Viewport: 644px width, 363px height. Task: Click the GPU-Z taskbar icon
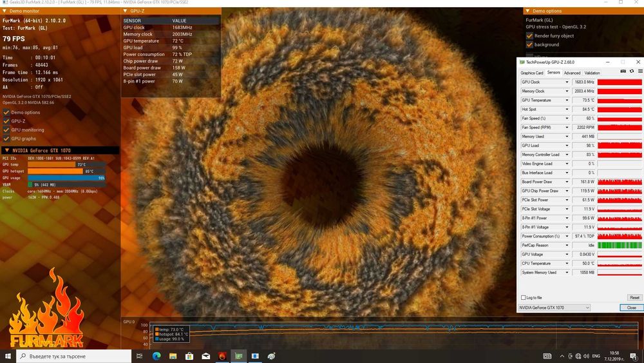point(239,356)
